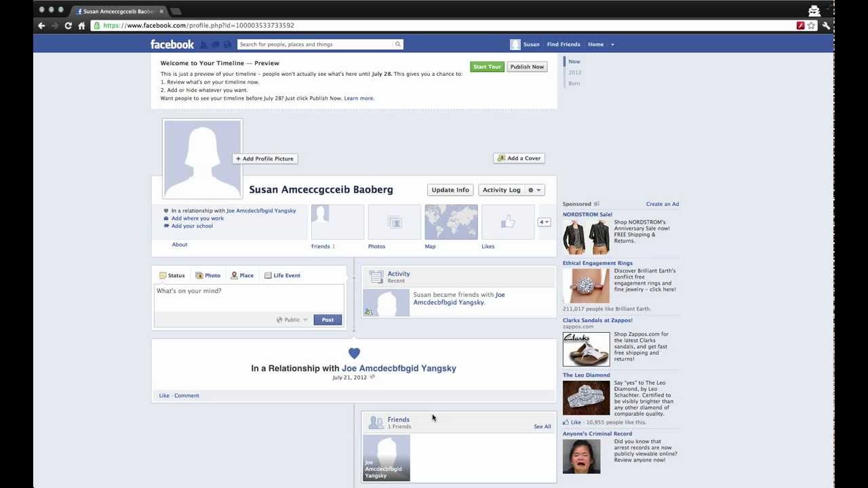Viewport: 868px width, 488px height.
Task: Like the relationship story
Action: (x=164, y=396)
